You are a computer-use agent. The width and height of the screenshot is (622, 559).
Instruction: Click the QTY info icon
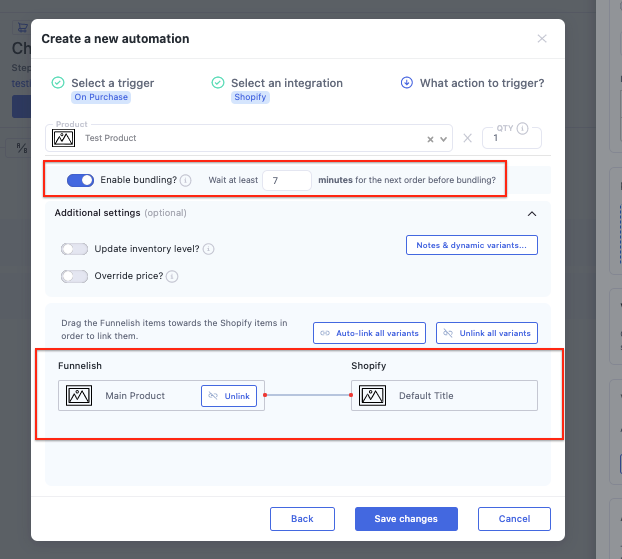[x=523, y=129]
